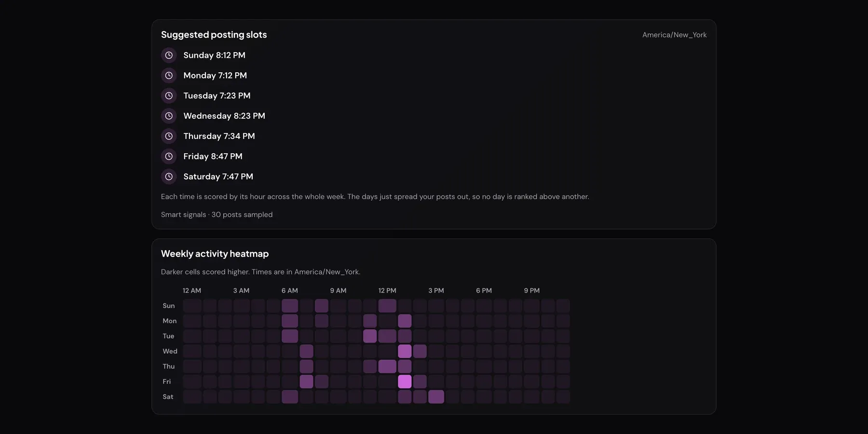Click the 12 AM column label on heatmap
This screenshot has width=868, height=434.
pos(192,291)
